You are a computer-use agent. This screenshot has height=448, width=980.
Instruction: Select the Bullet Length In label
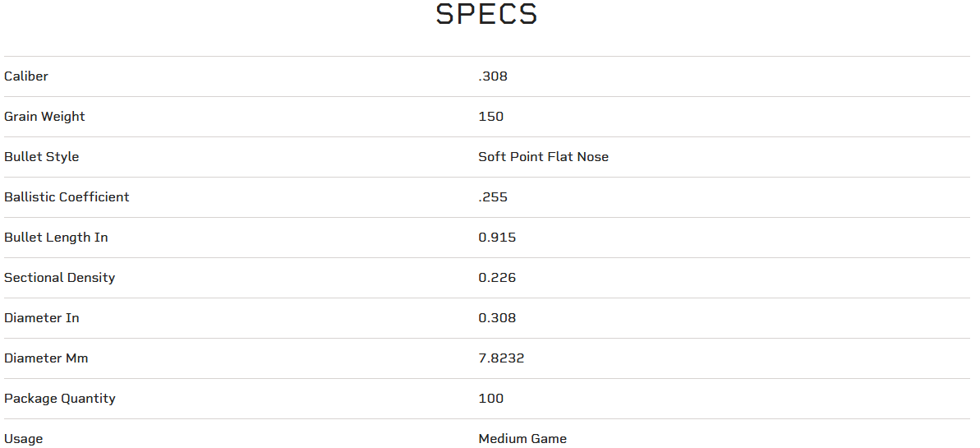[x=56, y=238]
